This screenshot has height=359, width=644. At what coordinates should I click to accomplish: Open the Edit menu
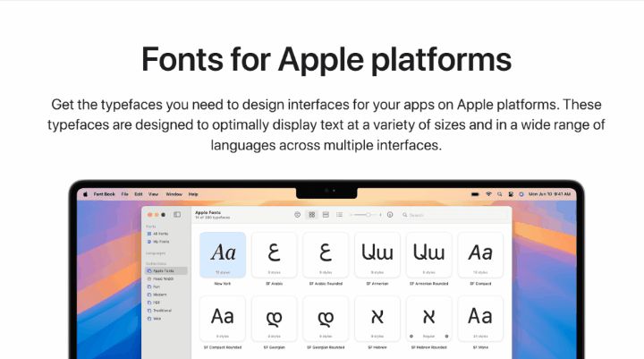(x=139, y=194)
